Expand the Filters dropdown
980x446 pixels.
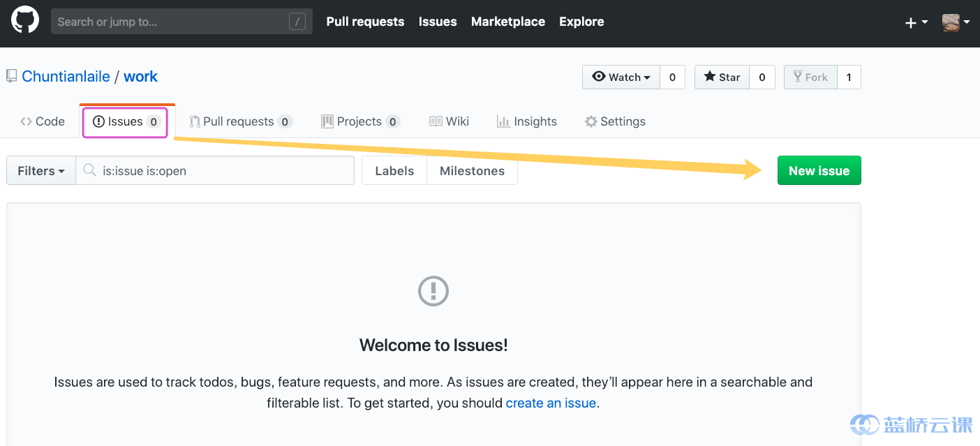pyautogui.click(x=41, y=171)
